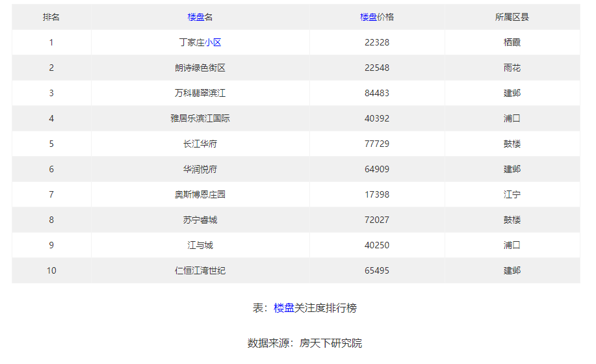Click 鼓楼 in the 长江华府 row
Image resolution: width=596 pixels, height=364 pixels.
(512, 144)
